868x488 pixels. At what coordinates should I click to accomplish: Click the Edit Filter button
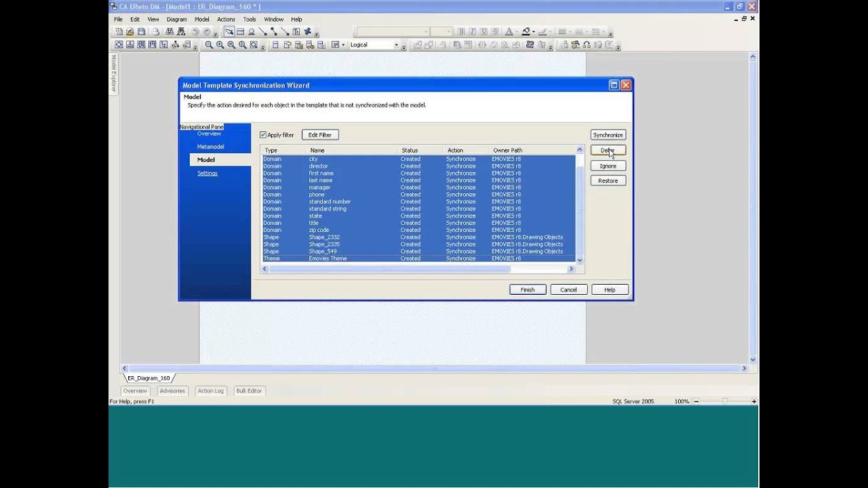320,135
